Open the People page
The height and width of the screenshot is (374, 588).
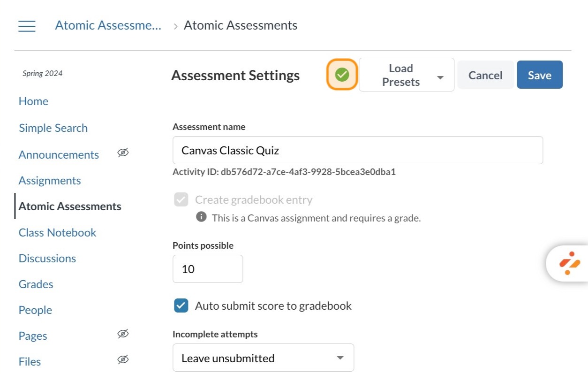[35, 310]
